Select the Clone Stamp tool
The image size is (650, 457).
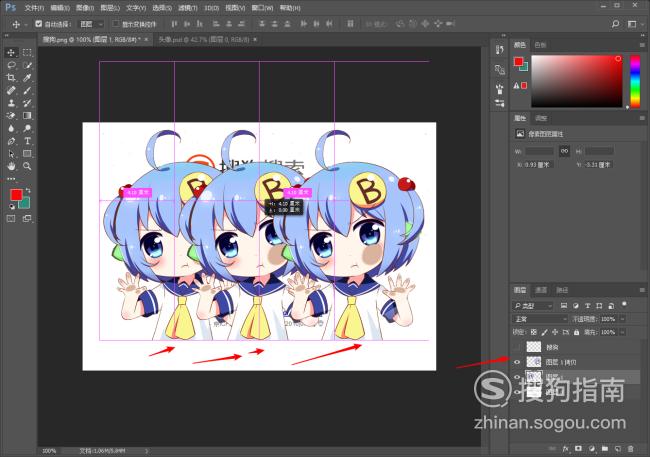pos(11,103)
